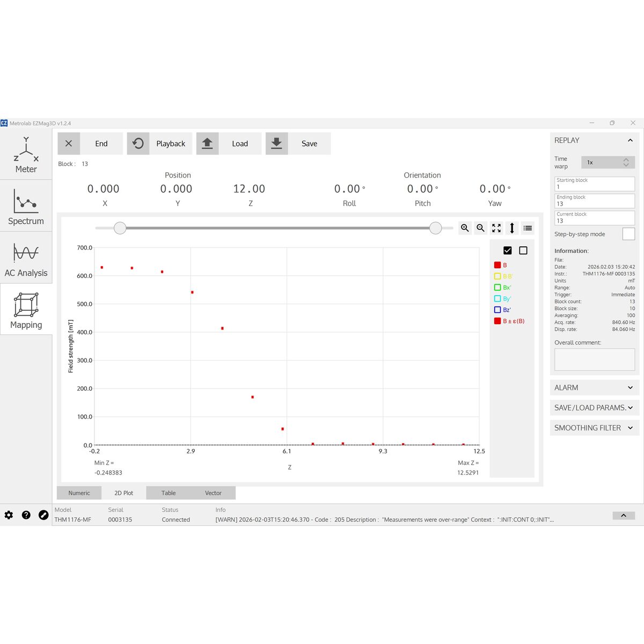Click the zoom out magnifier icon
This screenshot has width=644, height=644.
click(x=481, y=228)
